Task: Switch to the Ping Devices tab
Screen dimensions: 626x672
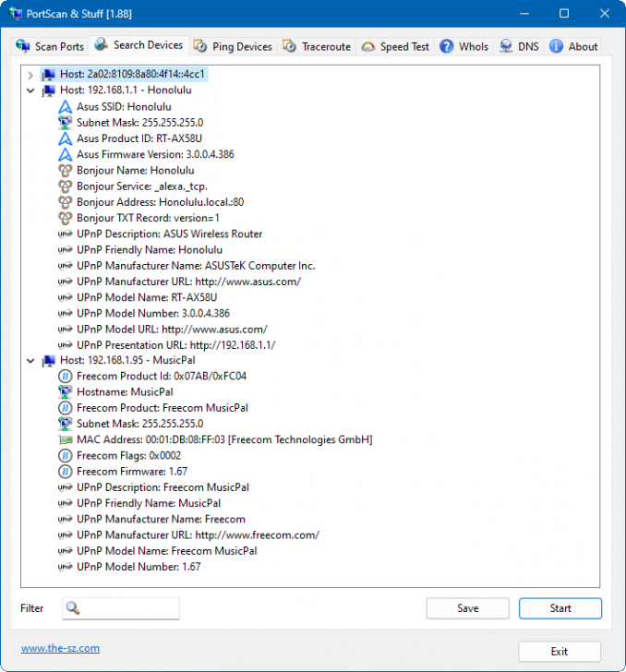Action: (x=233, y=46)
